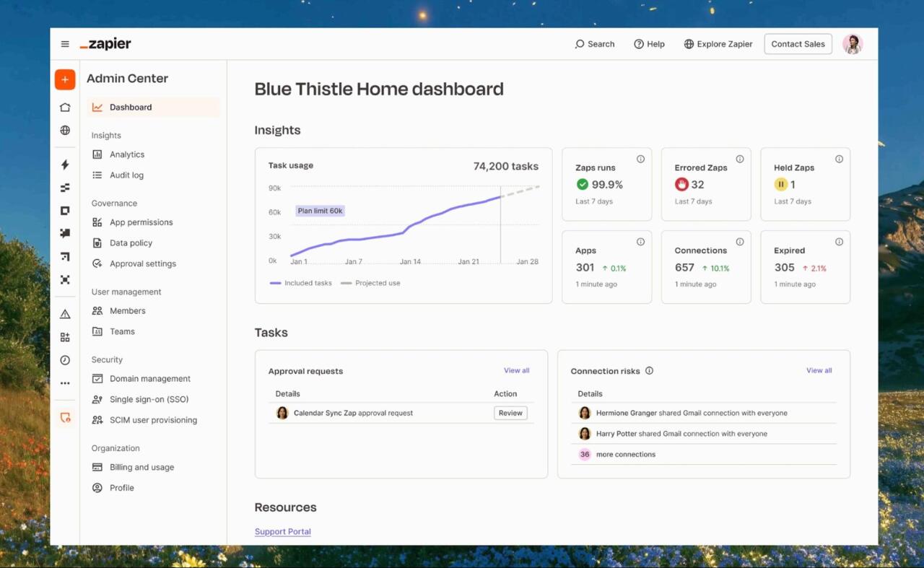Review the Calendar Sync Zap approval request

click(510, 413)
